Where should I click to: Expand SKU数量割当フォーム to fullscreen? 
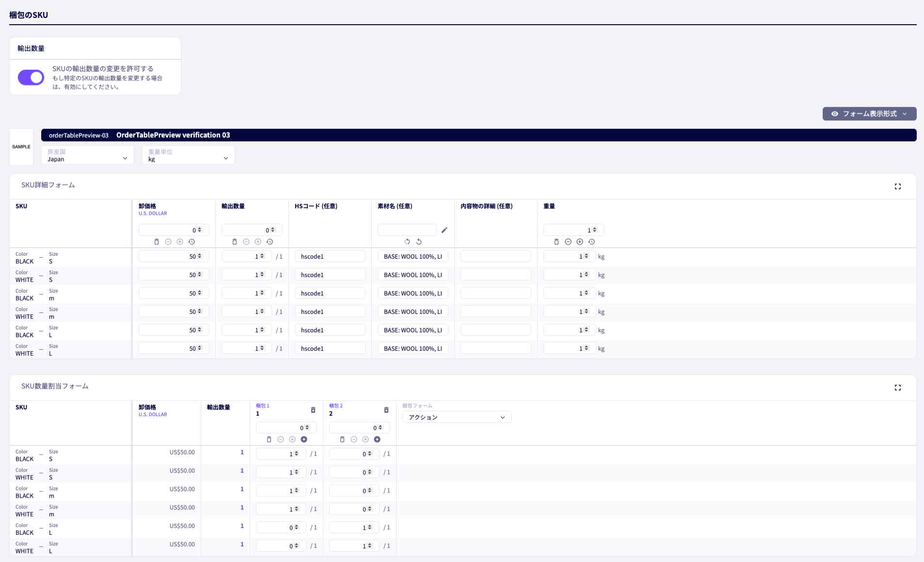click(897, 388)
